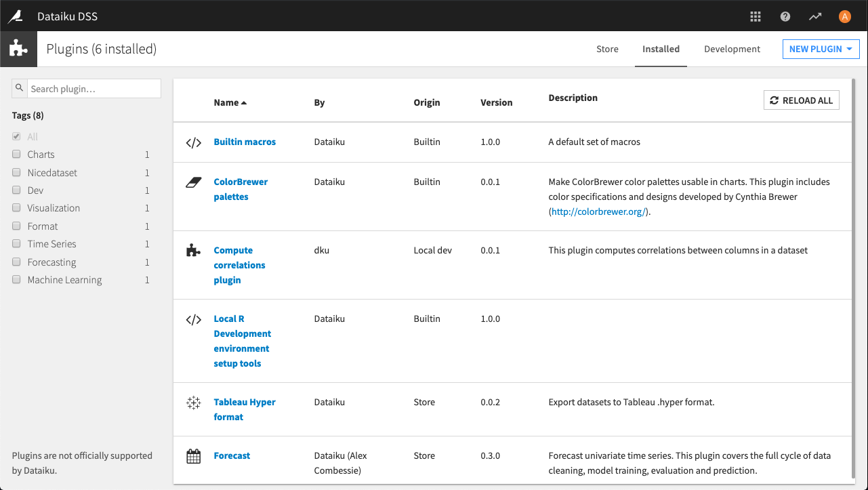Click the '0.3.0' version cell

coord(490,455)
